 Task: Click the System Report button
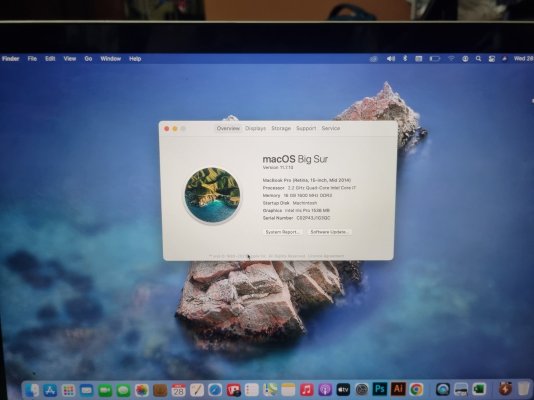pyautogui.click(x=282, y=232)
